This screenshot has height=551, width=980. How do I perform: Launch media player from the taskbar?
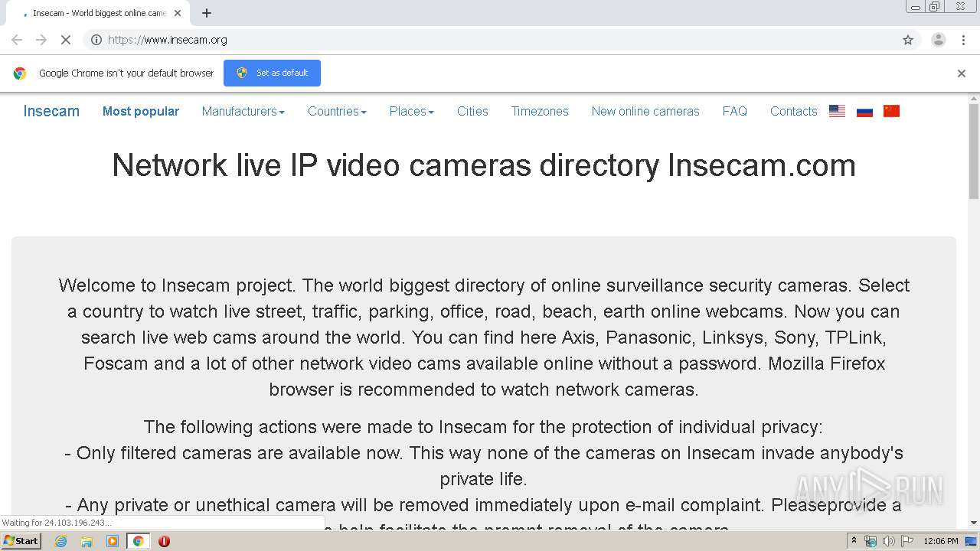tap(113, 541)
